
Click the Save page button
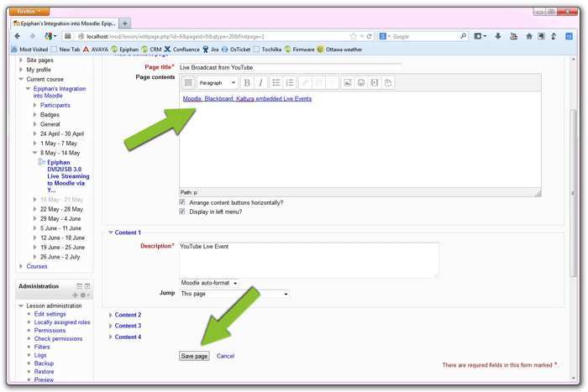(194, 356)
